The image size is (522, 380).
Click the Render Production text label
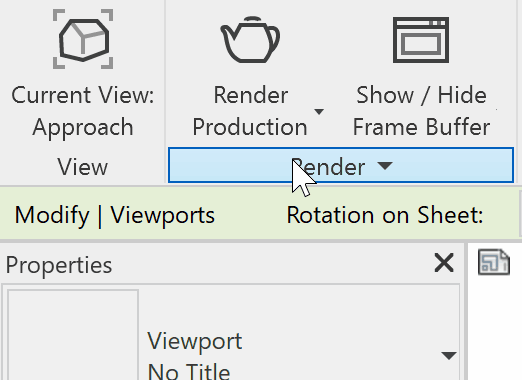coord(250,111)
